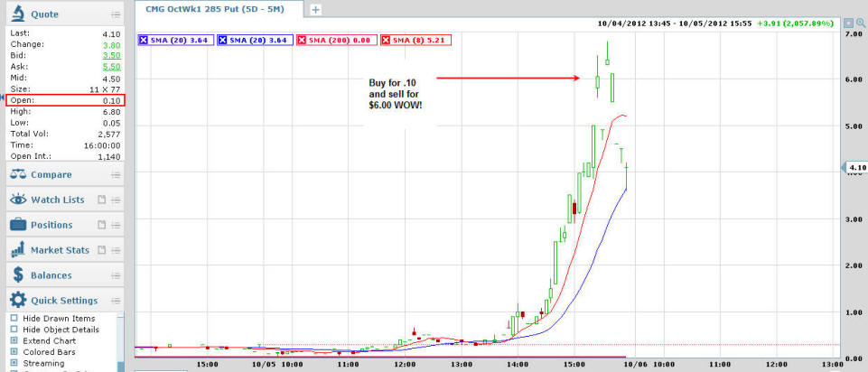This screenshot has width=868, height=372.
Task: Add a new chart tab
Action: (x=315, y=9)
